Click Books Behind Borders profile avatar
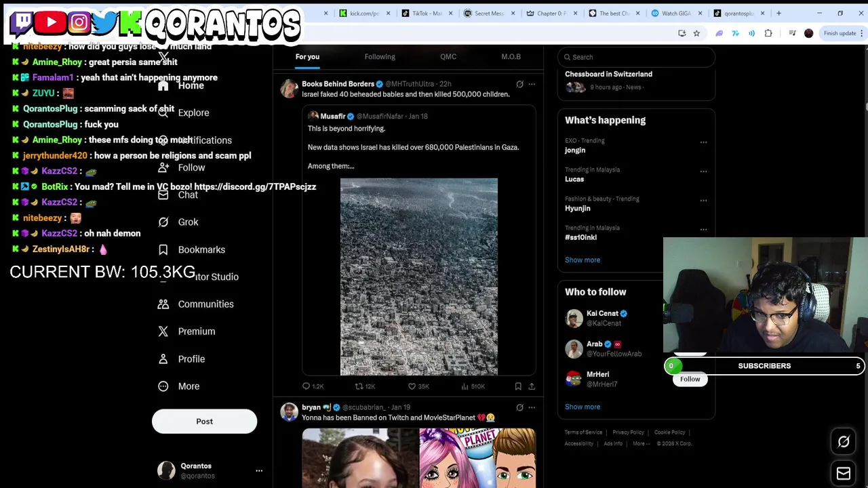868x488 pixels. [290, 89]
